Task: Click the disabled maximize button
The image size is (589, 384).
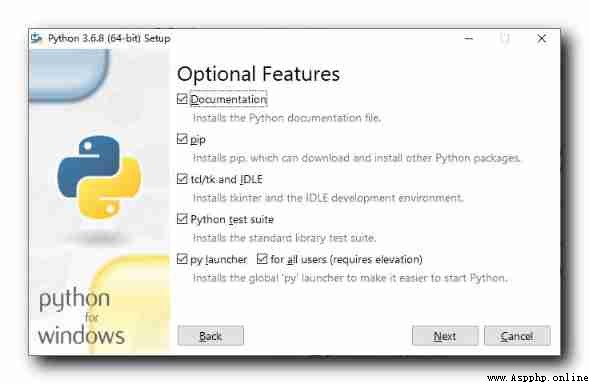Action: [x=505, y=38]
